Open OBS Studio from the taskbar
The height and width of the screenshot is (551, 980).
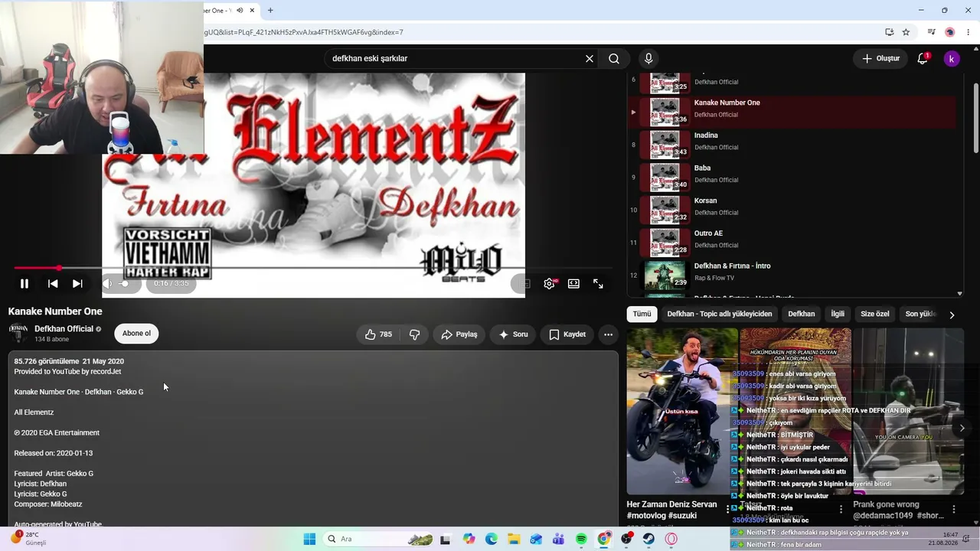(x=626, y=539)
